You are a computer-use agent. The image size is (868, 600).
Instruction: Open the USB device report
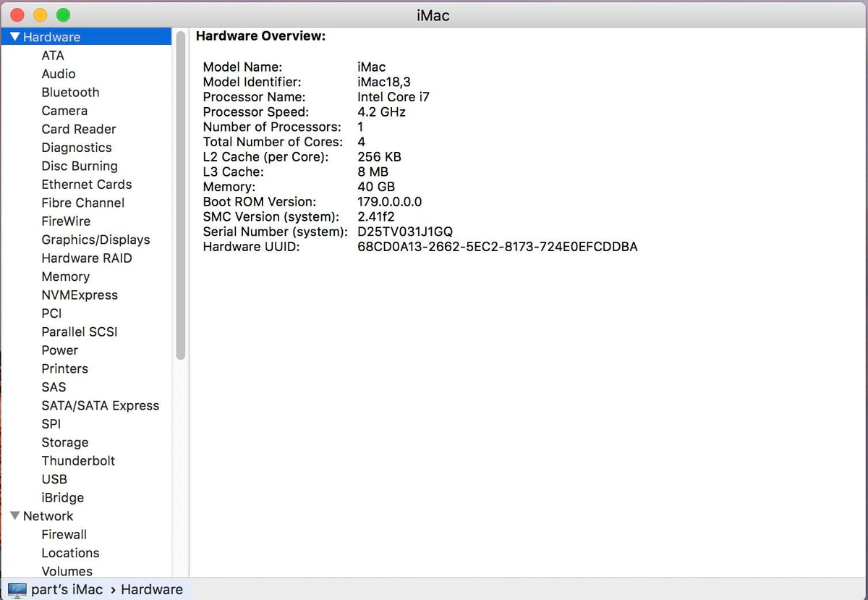coord(54,479)
